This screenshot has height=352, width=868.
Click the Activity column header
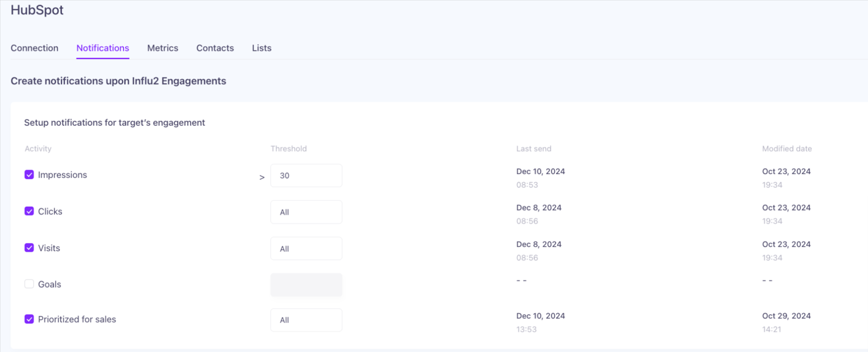(x=38, y=148)
